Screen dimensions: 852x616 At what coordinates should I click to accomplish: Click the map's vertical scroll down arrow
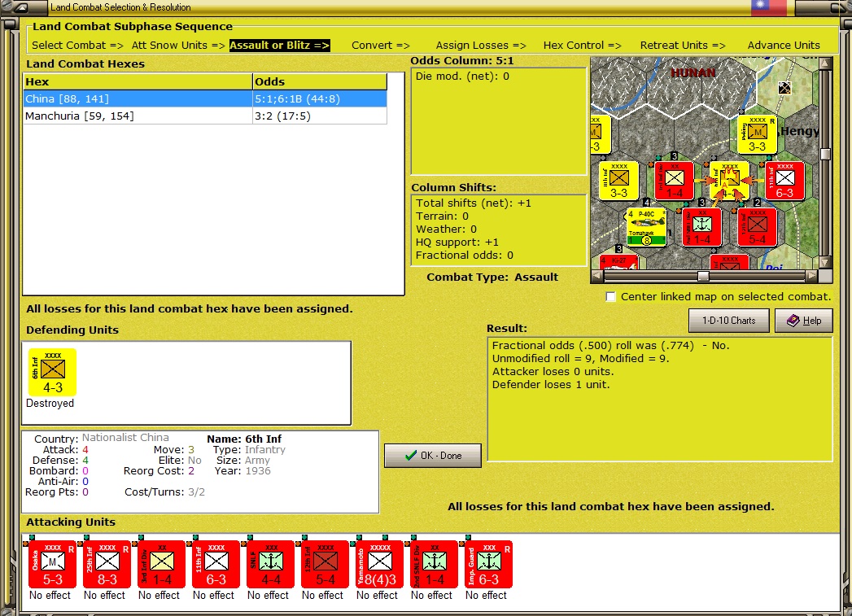(x=825, y=263)
